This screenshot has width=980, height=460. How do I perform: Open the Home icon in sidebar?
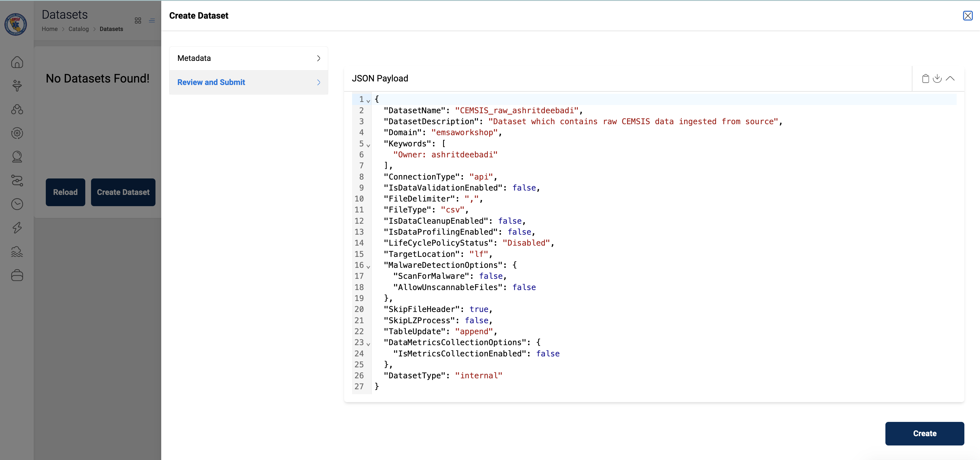click(x=17, y=62)
